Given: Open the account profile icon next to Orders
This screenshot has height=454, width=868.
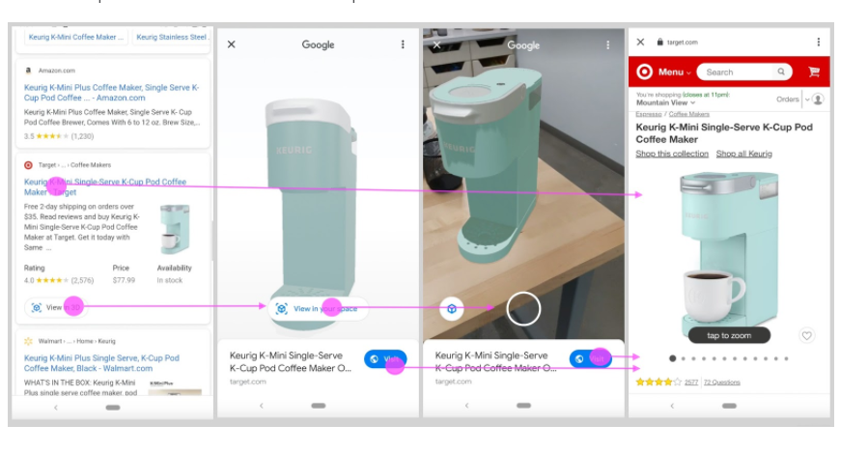Looking at the screenshot, I should coord(818,99).
